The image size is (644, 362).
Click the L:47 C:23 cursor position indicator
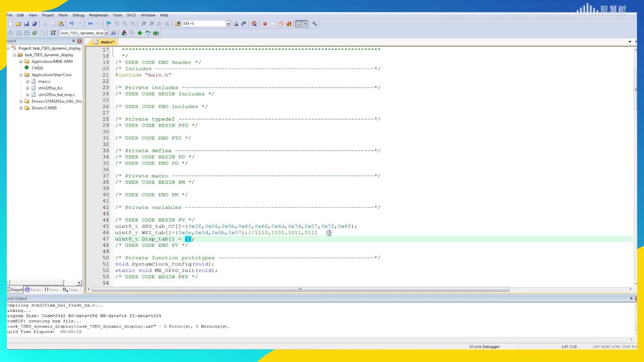point(569,346)
